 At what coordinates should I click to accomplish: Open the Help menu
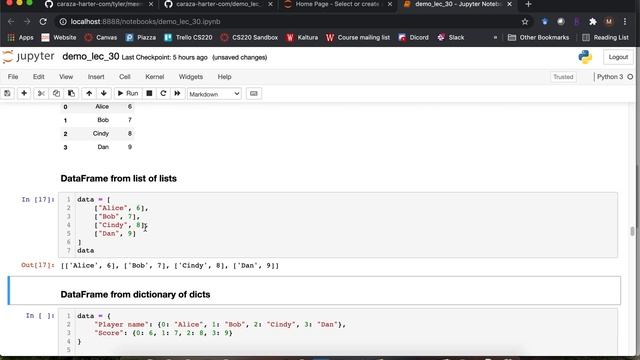[224, 77]
